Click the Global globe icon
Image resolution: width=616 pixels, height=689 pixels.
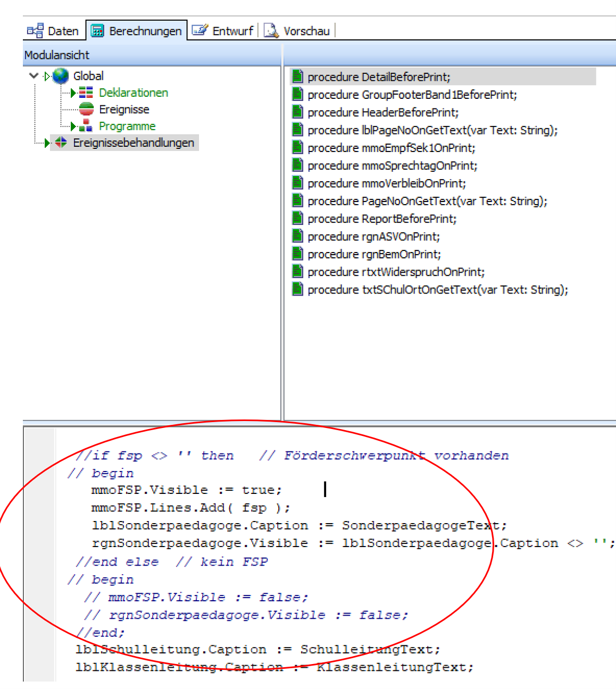click(61, 76)
